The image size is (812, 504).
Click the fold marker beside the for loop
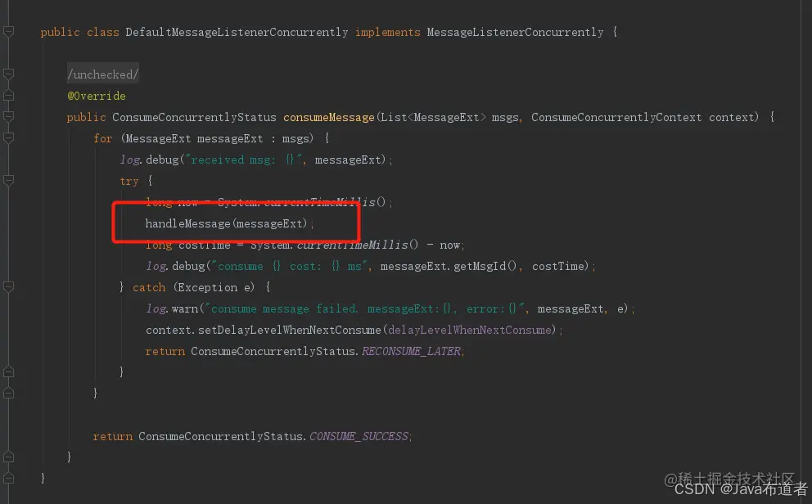[x=8, y=138]
